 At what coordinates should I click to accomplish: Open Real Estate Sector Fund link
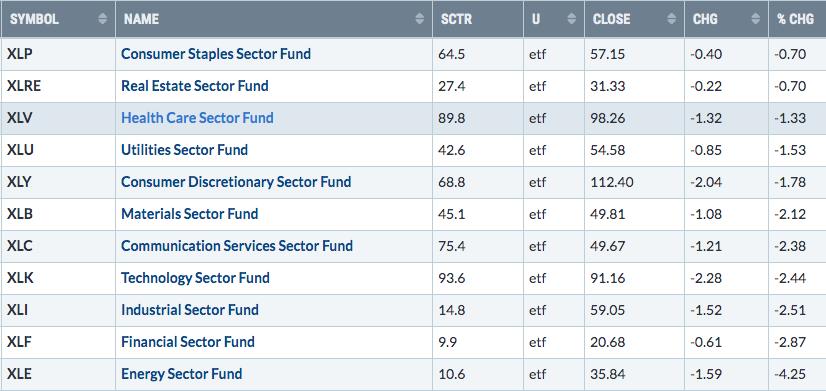195,86
